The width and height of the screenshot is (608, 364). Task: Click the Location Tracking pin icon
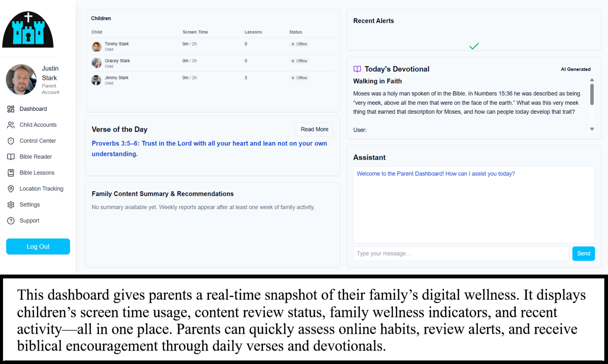click(11, 189)
